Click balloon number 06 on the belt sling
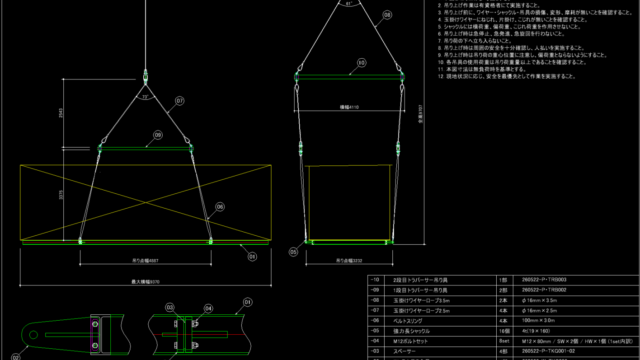The width and height of the screenshot is (640, 360). 220,207
